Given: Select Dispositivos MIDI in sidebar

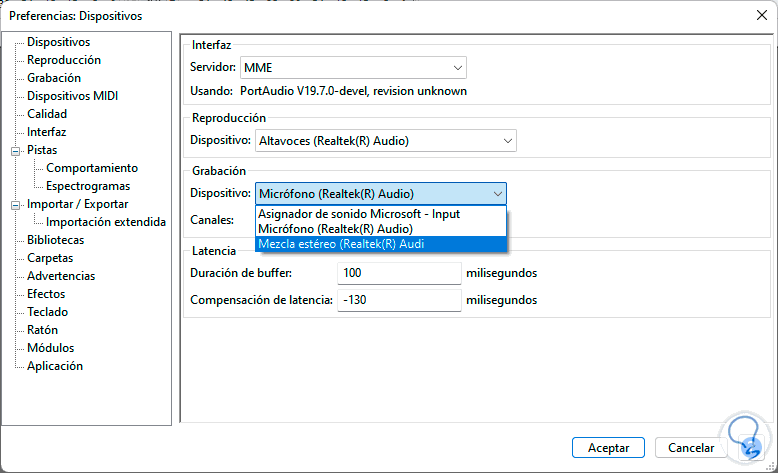Looking at the screenshot, I should pos(73,96).
